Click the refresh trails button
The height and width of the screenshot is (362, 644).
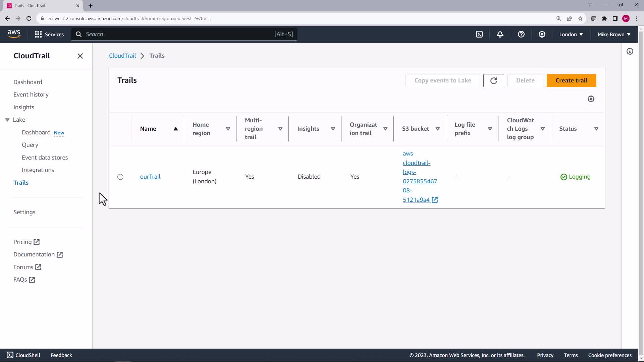coord(493,80)
